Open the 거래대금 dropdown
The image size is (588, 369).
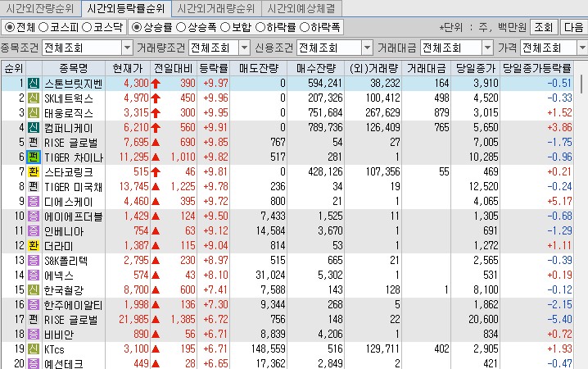(487, 48)
